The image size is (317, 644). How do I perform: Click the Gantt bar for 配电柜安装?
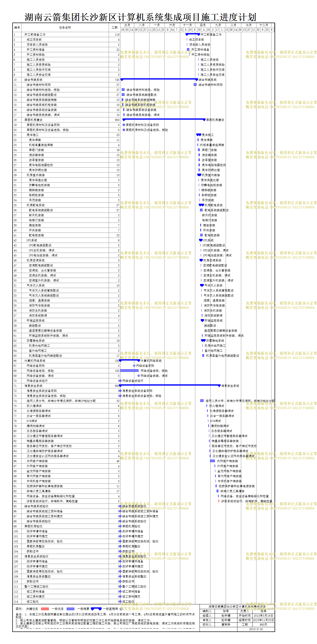pyautogui.click(x=201, y=235)
